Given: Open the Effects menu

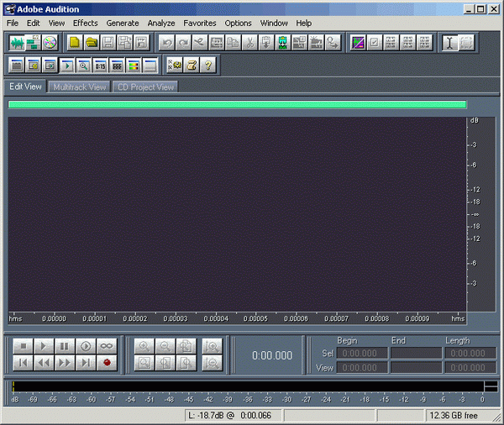Looking at the screenshot, I should 85,24.
